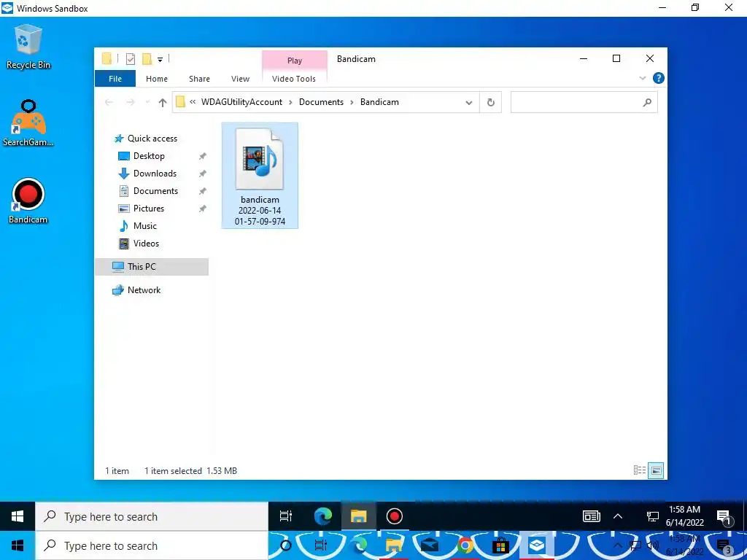Unpin Pictures using its pin icon

[x=203, y=209]
